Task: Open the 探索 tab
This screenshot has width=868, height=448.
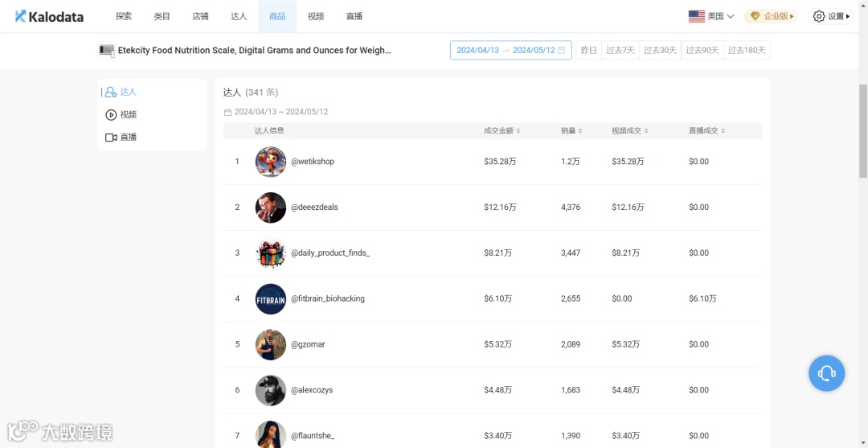Action: point(124,17)
